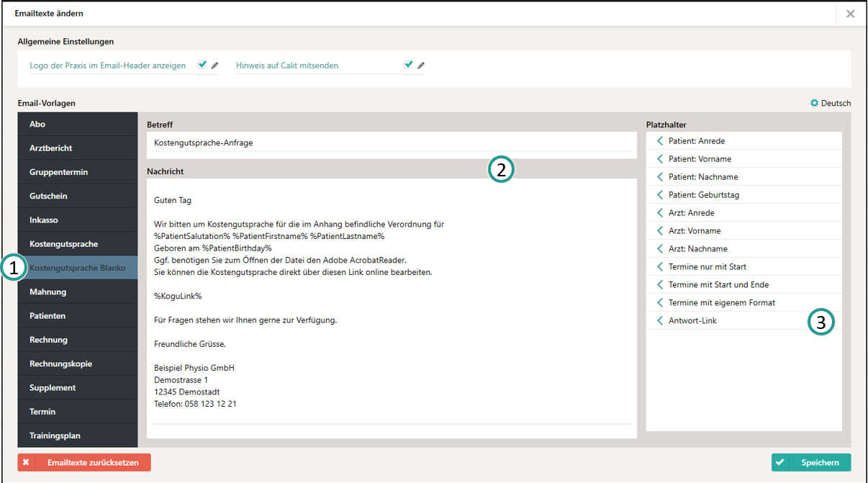The width and height of the screenshot is (868, 483).
Task: Insert placeholder arrow for Arzt: Anrede
Action: [660, 213]
